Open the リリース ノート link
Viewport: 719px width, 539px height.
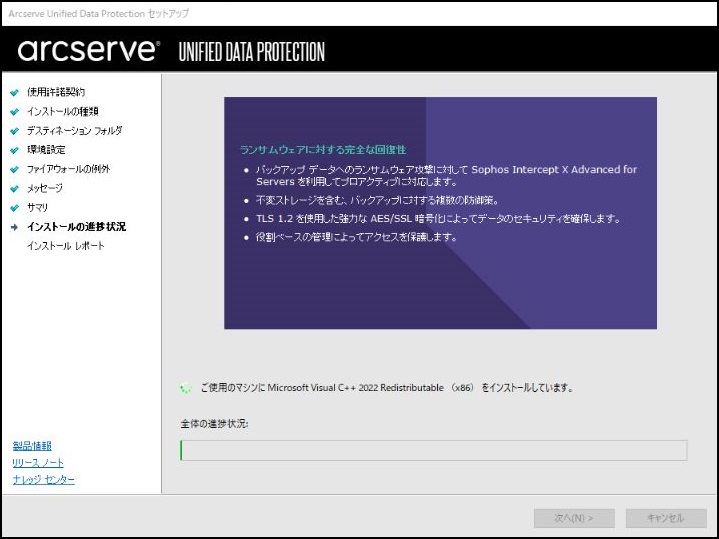click(x=38, y=463)
